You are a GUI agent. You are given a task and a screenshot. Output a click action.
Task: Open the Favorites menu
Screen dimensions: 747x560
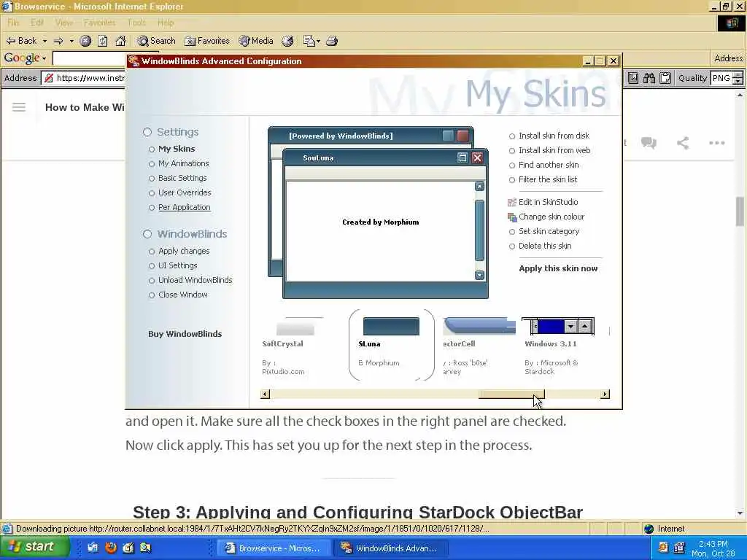[x=99, y=23]
